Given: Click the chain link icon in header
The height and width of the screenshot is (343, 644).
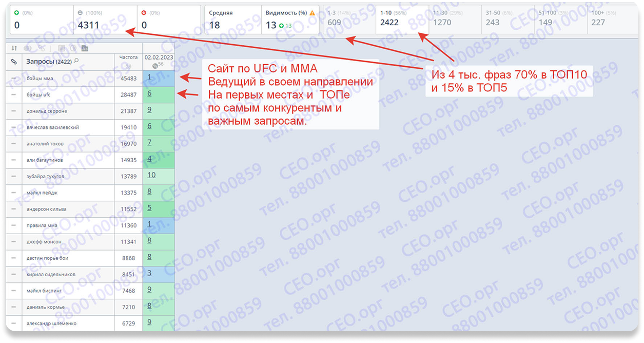Looking at the screenshot, I should pos(14,62).
